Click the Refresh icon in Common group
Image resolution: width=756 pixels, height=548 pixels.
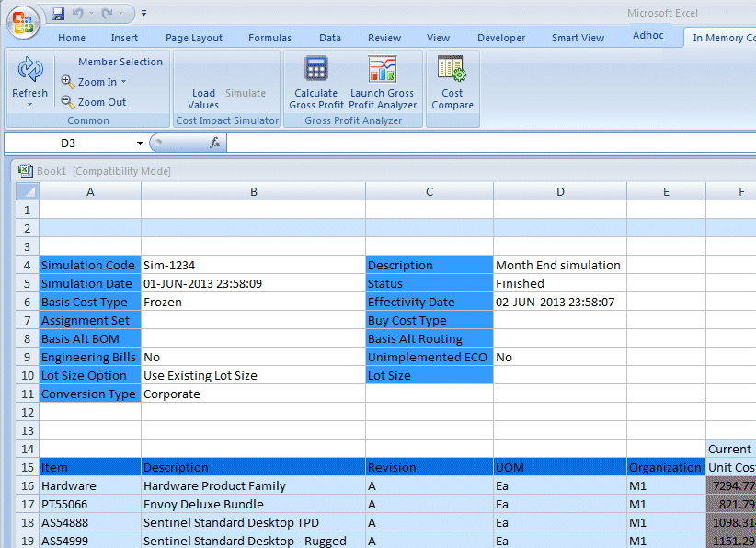point(29,71)
